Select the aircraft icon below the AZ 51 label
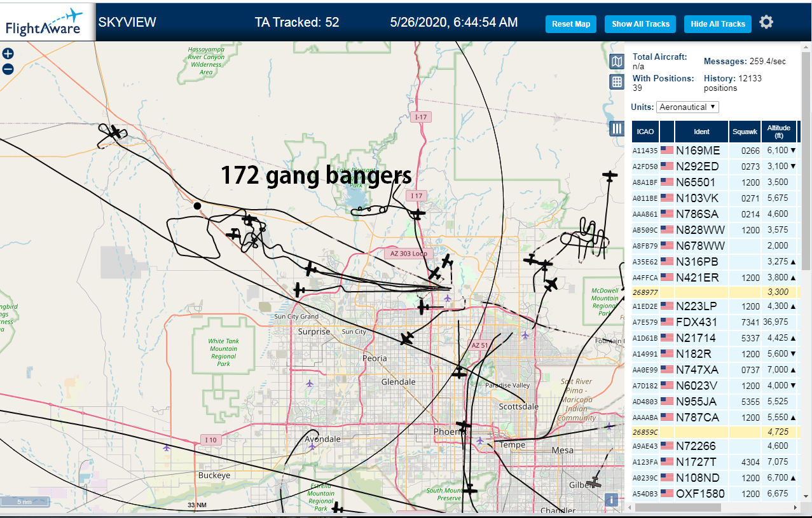 (x=460, y=372)
